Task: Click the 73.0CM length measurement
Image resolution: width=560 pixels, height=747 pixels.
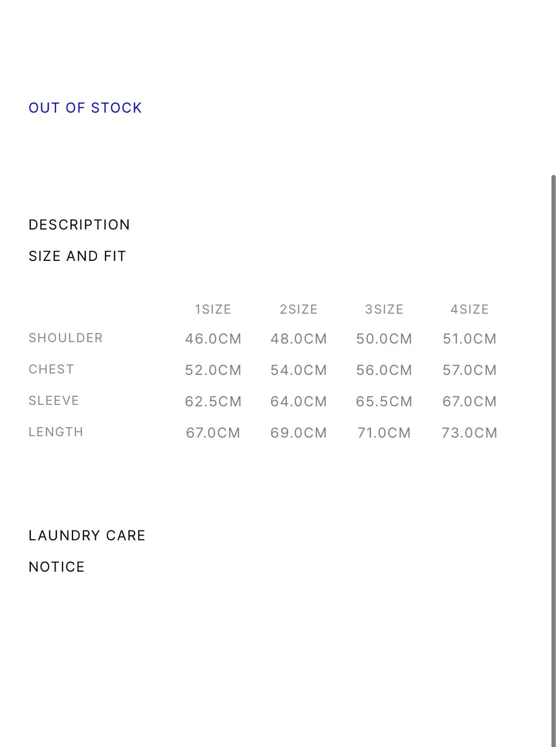Action: pyautogui.click(x=469, y=433)
